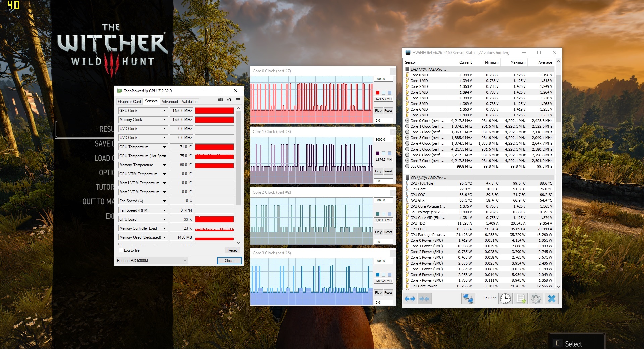Screen dimensions: 644x349
Task: Click HWiNFO collapse columns arrows icon
Action: click(x=424, y=298)
